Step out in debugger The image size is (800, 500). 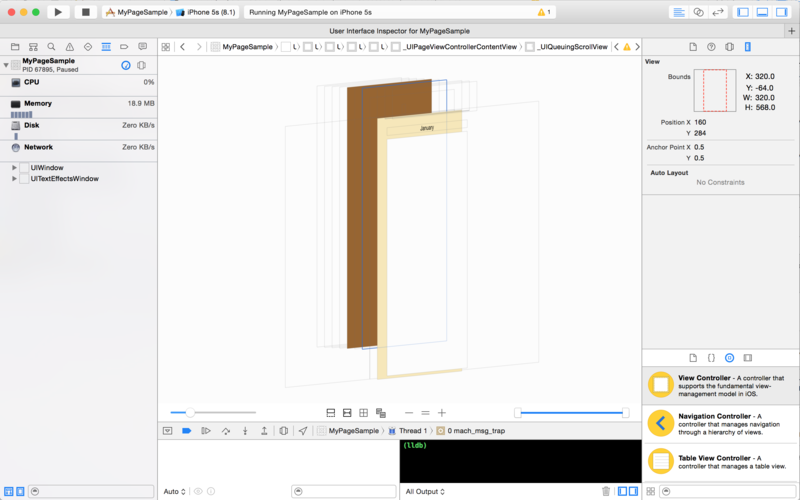pos(264,431)
